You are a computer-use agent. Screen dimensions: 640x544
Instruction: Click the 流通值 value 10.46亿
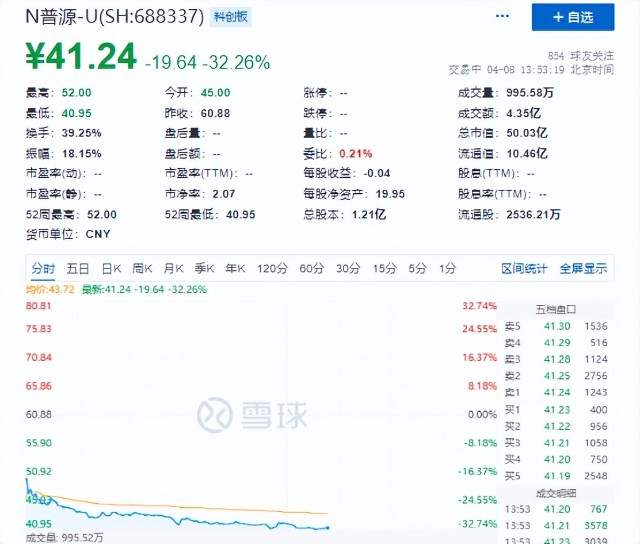tap(527, 154)
